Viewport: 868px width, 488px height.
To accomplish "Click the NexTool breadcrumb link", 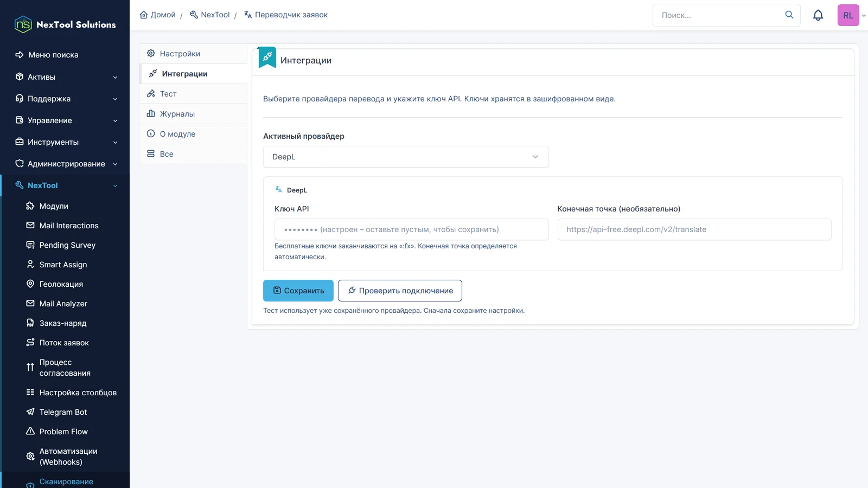I will [210, 15].
